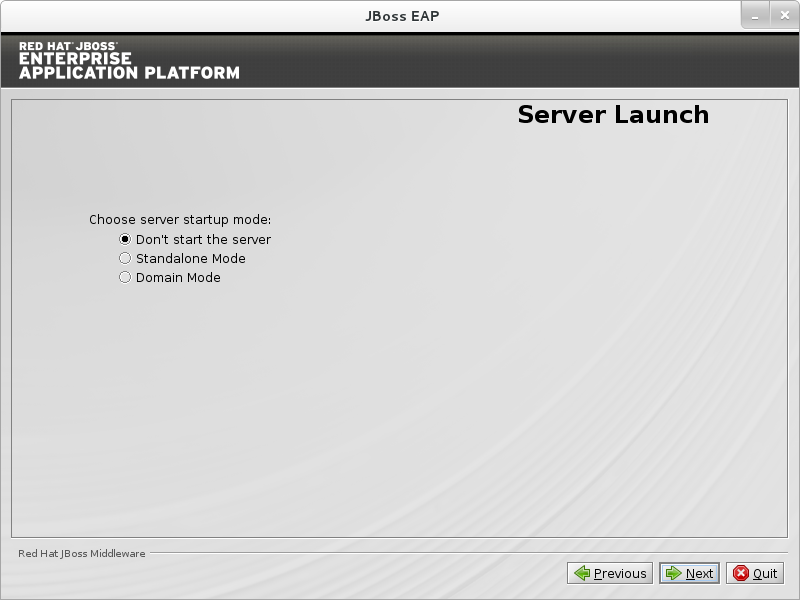Image resolution: width=800 pixels, height=600 pixels.
Task: Minimize the JBoss EAP installer window
Action: click(x=754, y=15)
